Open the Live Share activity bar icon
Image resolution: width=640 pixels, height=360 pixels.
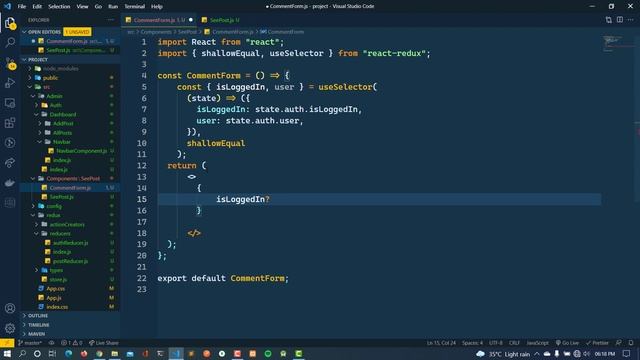click(x=10, y=163)
